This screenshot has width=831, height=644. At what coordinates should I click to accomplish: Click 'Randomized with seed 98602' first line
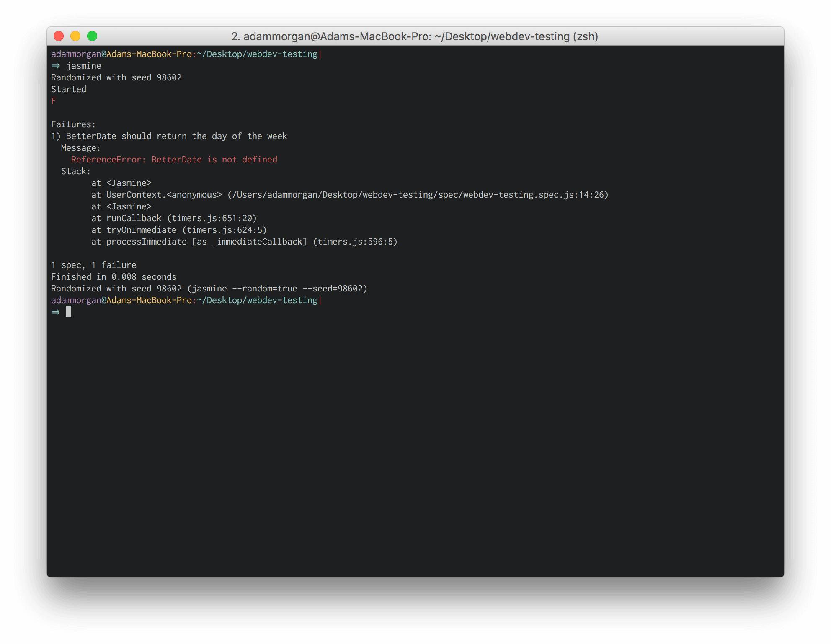coord(116,77)
